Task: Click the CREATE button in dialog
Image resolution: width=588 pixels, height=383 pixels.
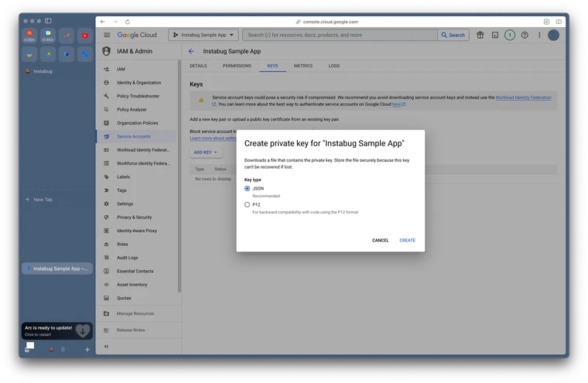Action: click(407, 240)
